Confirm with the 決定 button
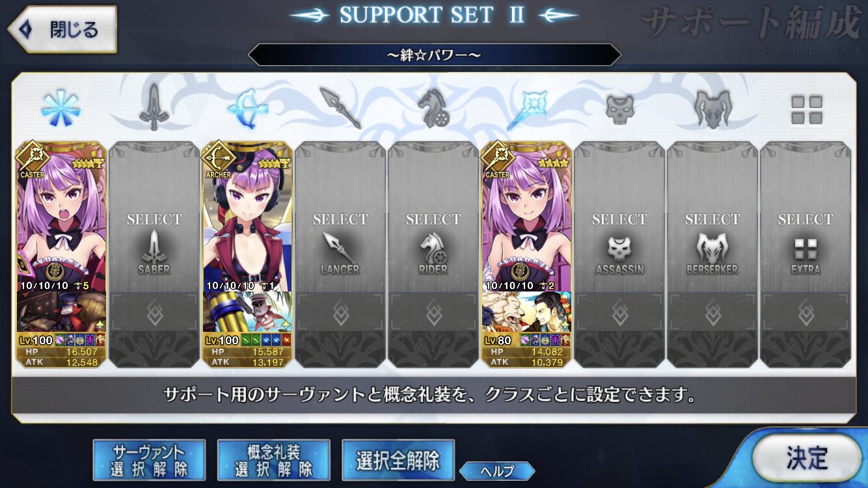The image size is (868, 488). tap(807, 458)
